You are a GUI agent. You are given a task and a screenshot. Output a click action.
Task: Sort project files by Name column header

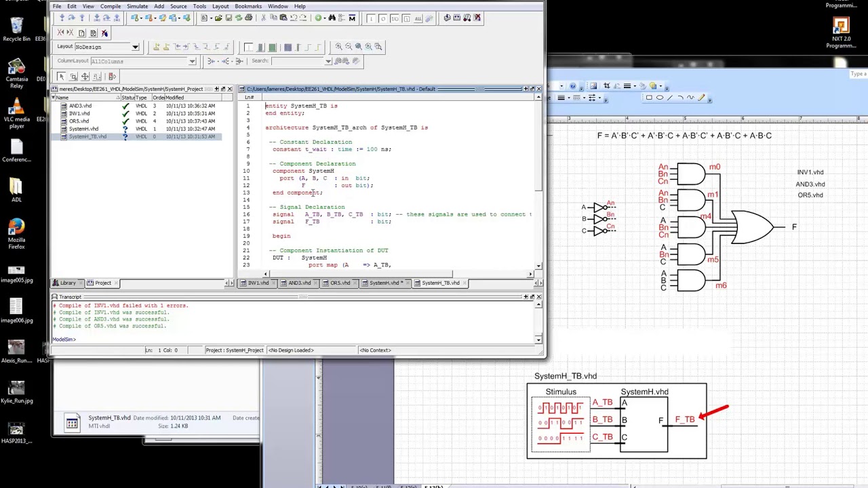tap(85, 98)
